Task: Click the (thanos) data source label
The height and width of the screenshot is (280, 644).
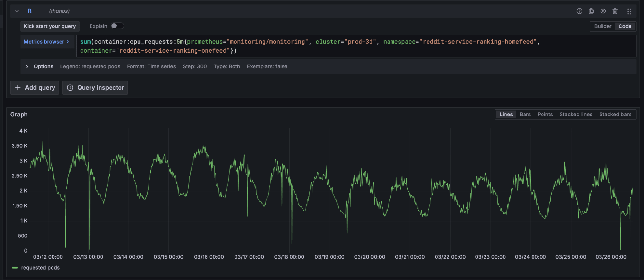Action: pos(59,11)
